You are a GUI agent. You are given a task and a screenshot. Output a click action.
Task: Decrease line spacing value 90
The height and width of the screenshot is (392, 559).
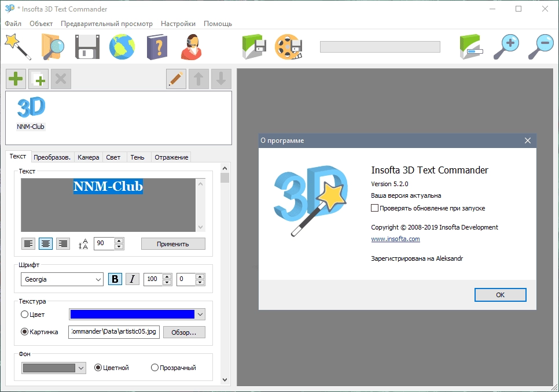coord(119,247)
